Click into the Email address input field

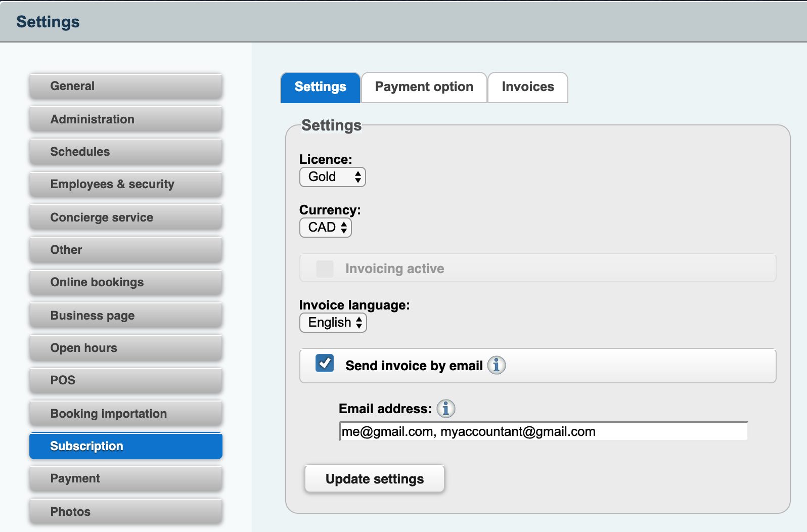(x=543, y=431)
